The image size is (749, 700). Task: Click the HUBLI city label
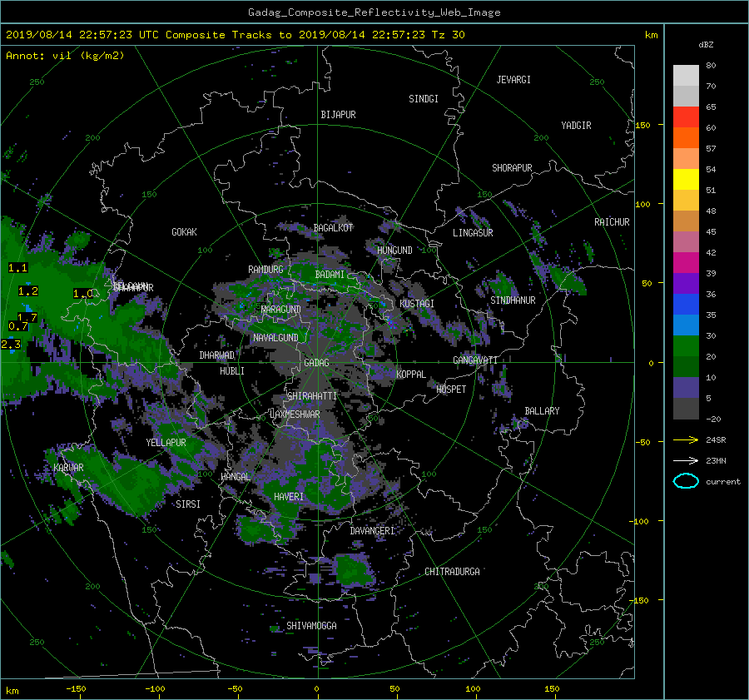[x=232, y=370]
